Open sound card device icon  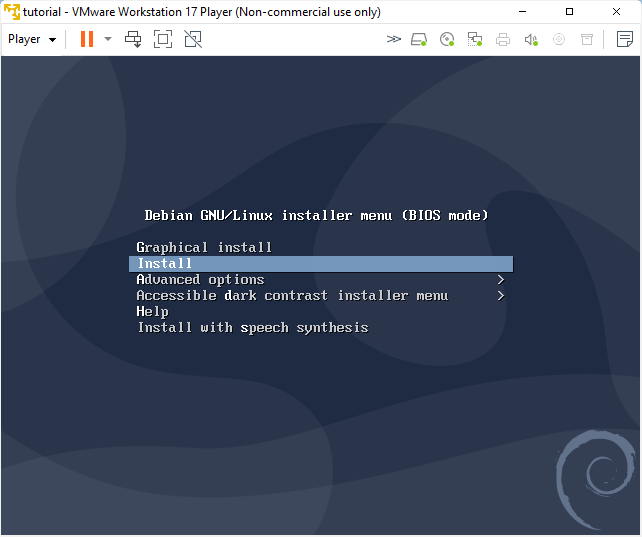click(531, 39)
